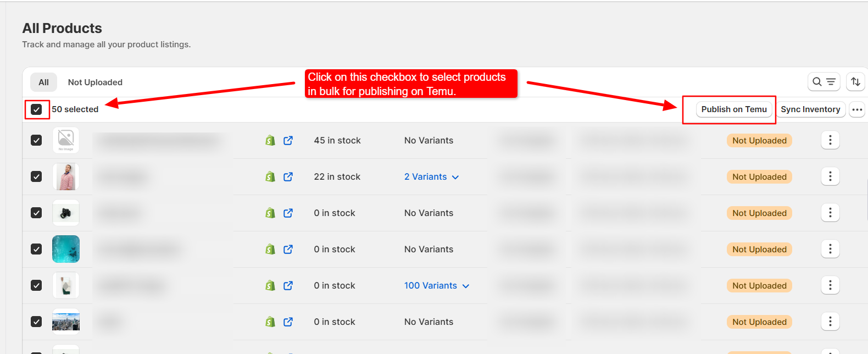Click Not Uploaded badge in 45 in stock row
Screen dimensions: 868x354
coord(759,141)
